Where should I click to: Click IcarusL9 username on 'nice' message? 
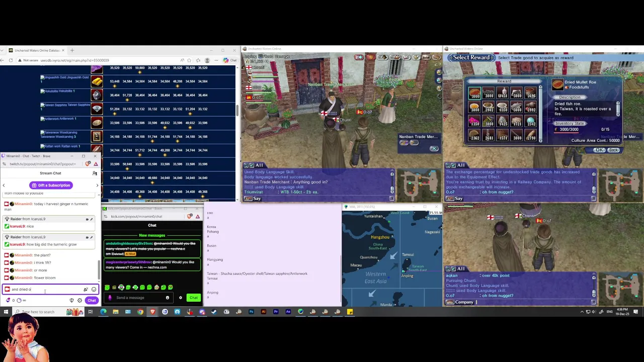(x=17, y=226)
